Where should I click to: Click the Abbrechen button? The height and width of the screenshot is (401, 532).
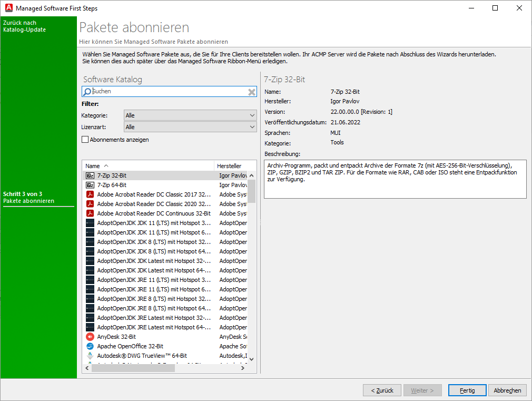click(507, 390)
